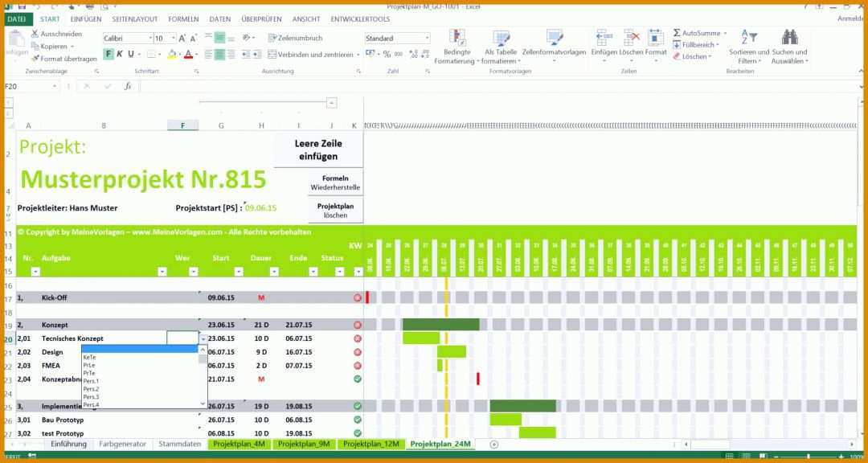Click the AutoSumme sigma icon

click(677, 33)
